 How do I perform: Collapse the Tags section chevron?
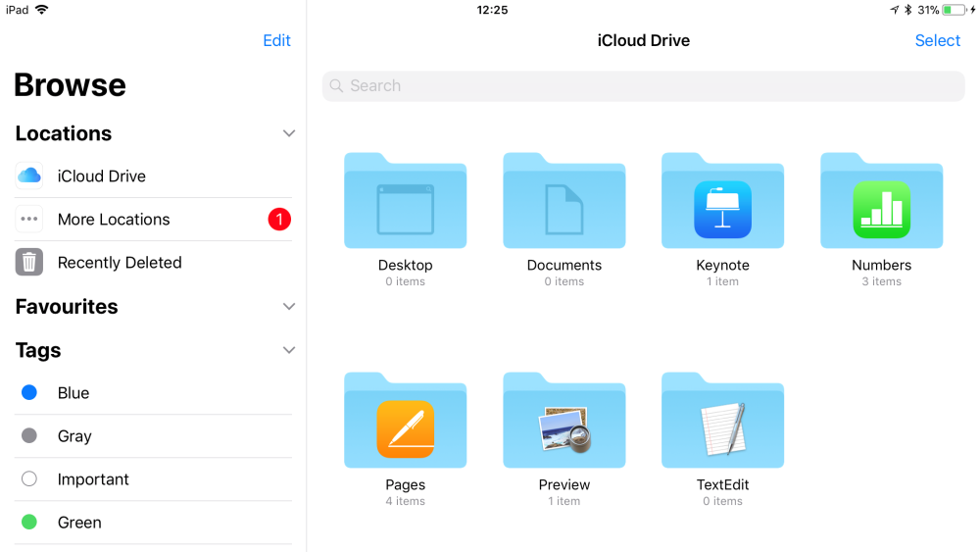289,350
